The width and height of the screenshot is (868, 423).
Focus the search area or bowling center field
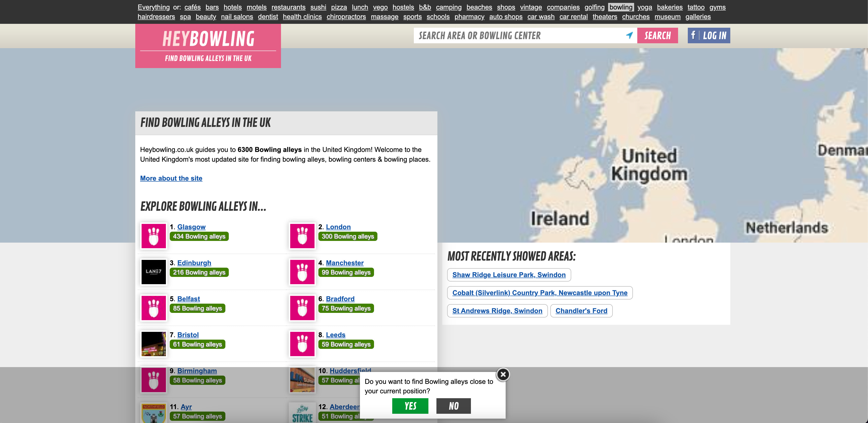519,35
